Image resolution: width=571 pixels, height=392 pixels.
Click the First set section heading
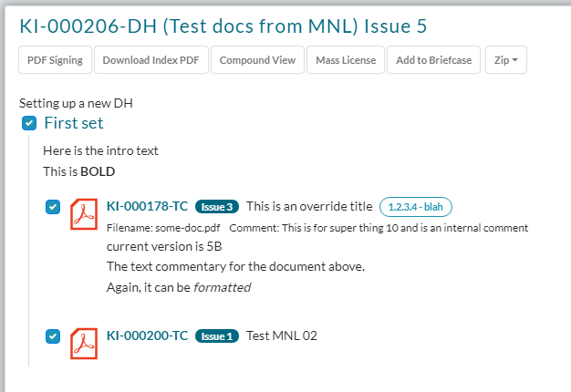click(x=74, y=123)
